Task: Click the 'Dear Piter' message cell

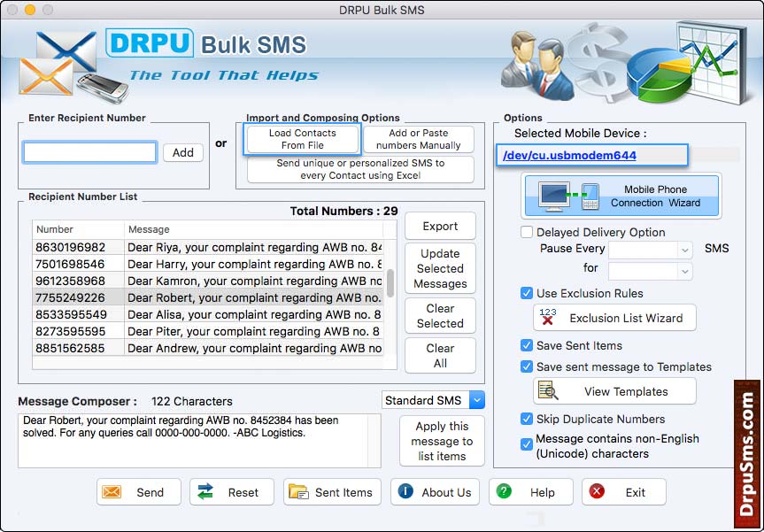Action: [254, 331]
